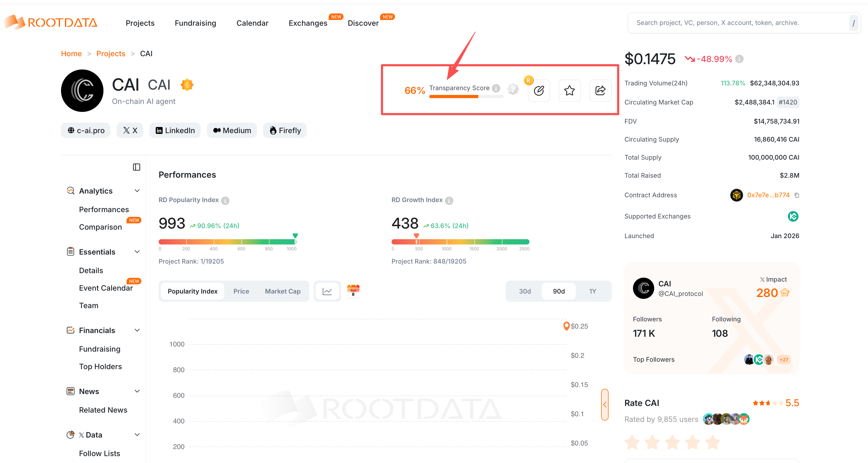The height and width of the screenshot is (463, 868).
Task: Rate CAI with fifth star
Action: (x=713, y=443)
